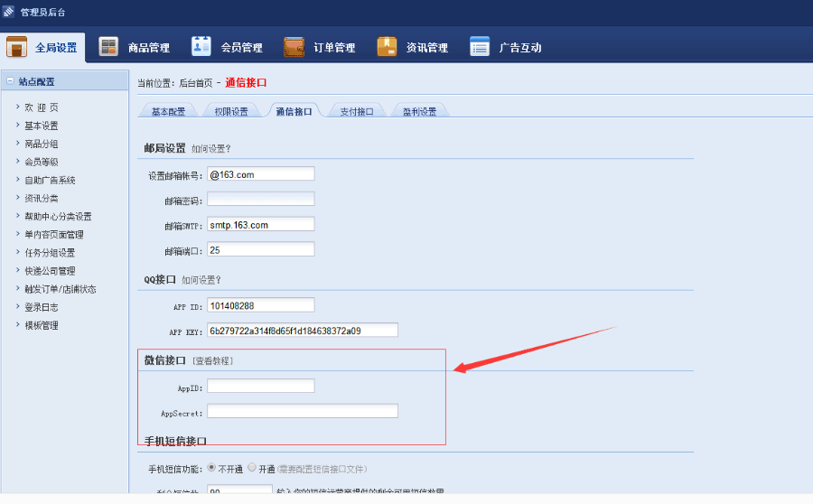Image resolution: width=813 pixels, height=504 pixels.
Task: Click 查看教程 link beside 微信接口
Action: point(212,361)
